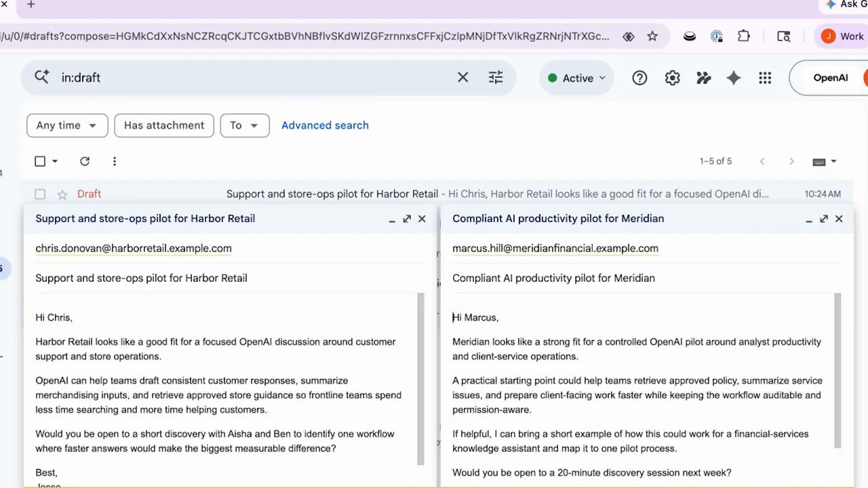Open the more options three-dot menu

coord(115,161)
